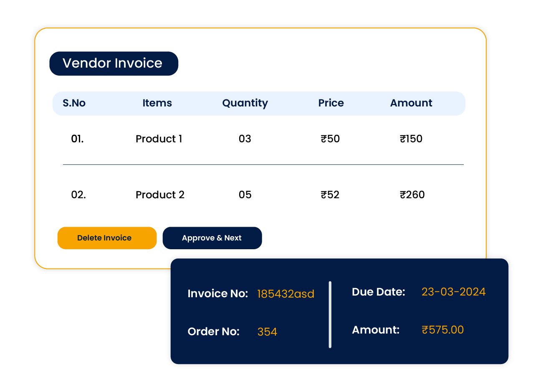Viewport: 543px width, 392px height.
Task: Click the ₹150 amount for Product 1
Action: tap(411, 139)
